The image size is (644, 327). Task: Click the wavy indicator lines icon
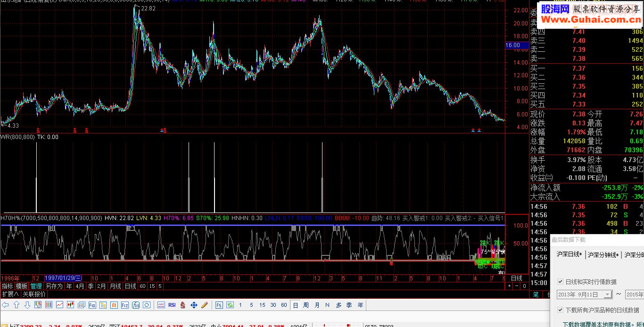point(161,305)
